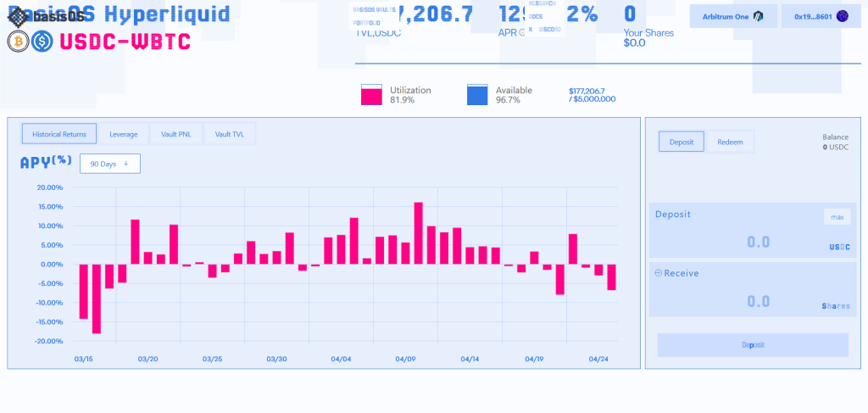Click the USDC-WBTC vault title
The width and height of the screenshot is (868, 413).
tap(125, 42)
